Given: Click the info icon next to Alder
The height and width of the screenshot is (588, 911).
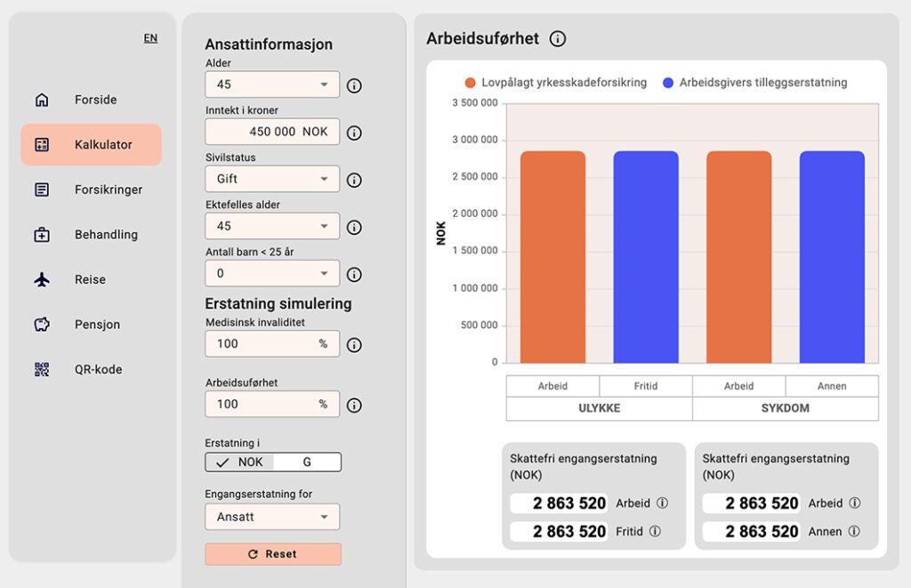Looking at the screenshot, I should [354, 85].
